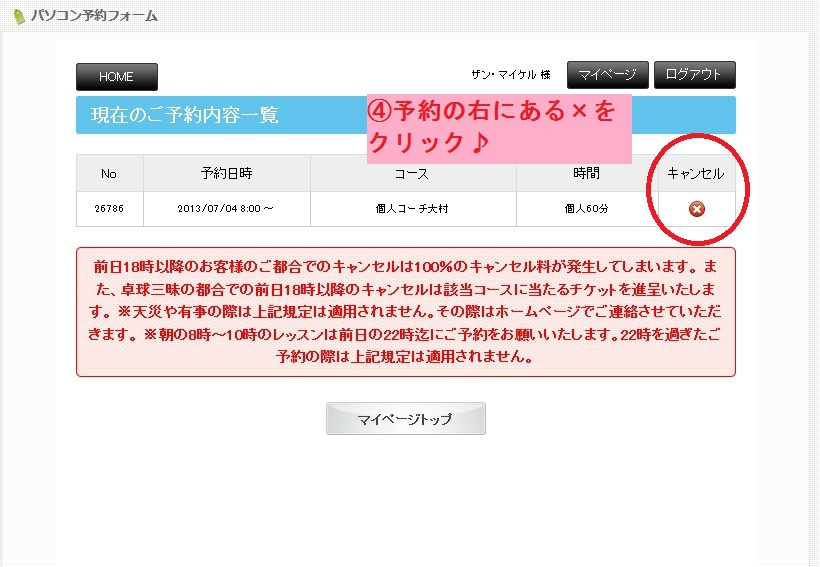Click the 現在のご予約内容一覧 heading
The width and height of the screenshot is (820, 567).
pyautogui.click(x=184, y=115)
